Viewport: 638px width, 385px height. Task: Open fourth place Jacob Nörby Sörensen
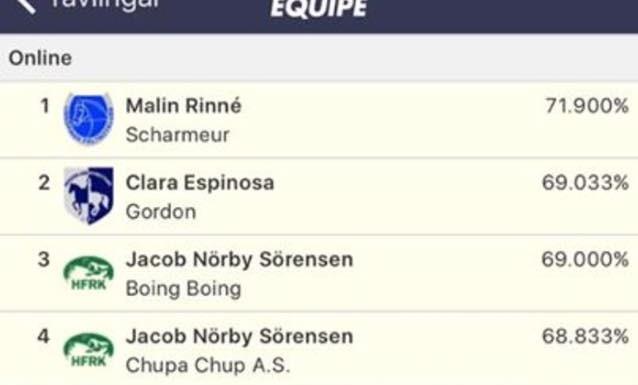[x=239, y=336]
